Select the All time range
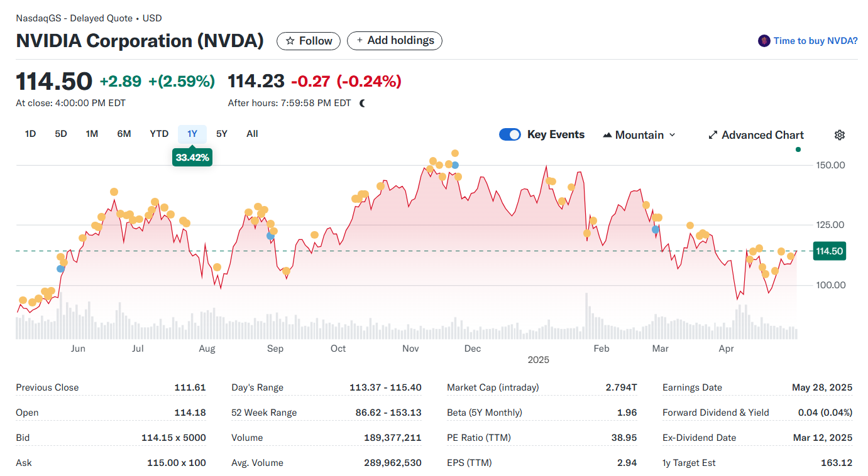868x476 pixels. (252, 134)
